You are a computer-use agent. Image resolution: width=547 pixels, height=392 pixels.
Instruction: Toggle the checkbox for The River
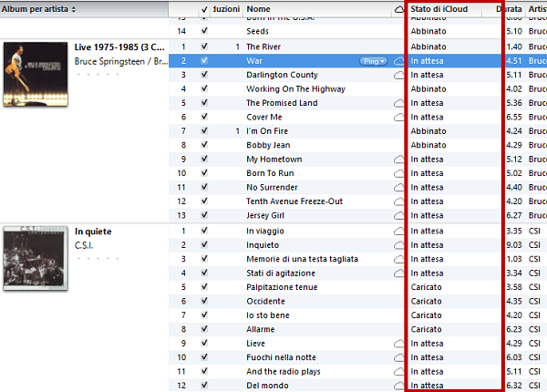tap(204, 46)
